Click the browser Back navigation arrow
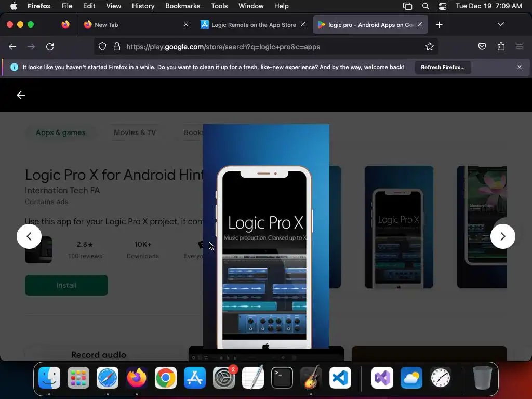Screen dimensions: 532x399 click(x=12, y=47)
